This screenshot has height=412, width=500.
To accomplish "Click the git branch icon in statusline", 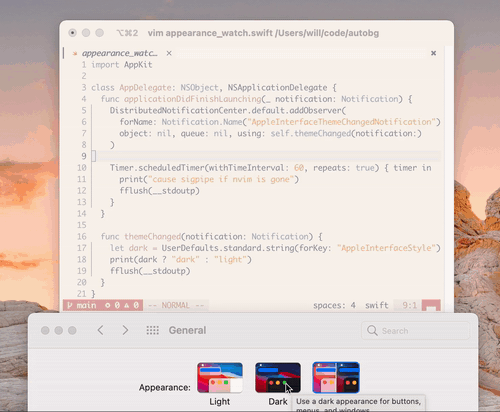I will pyautogui.click(x=70, y=305).
